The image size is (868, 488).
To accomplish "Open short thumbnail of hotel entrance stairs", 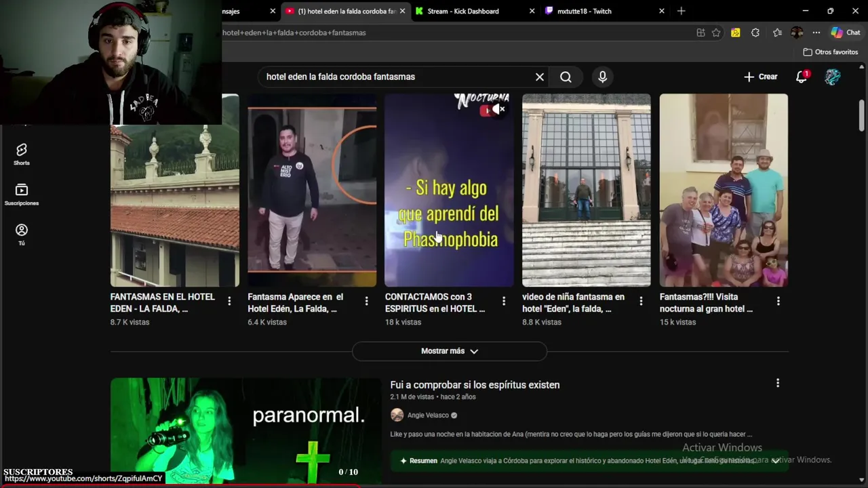I will (x=587, y=190).
